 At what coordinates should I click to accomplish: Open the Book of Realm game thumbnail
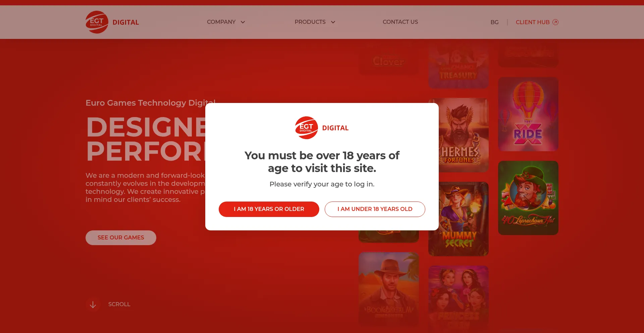[x=389, y=289]
